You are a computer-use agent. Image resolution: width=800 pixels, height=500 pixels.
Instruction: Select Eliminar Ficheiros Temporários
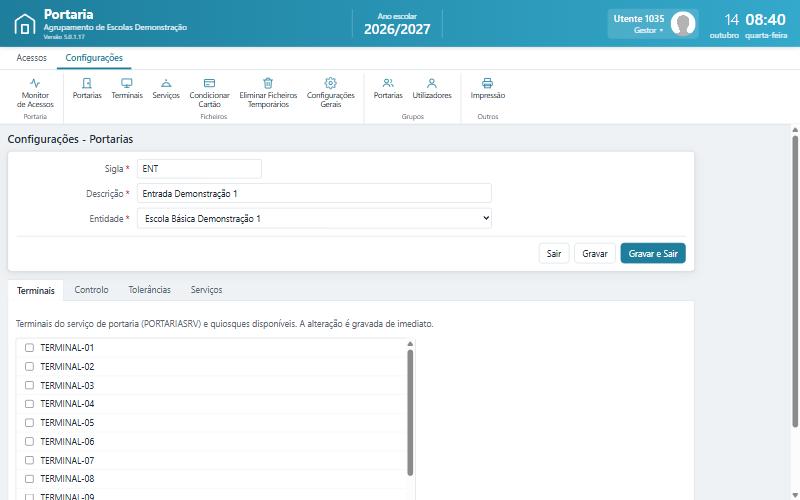click(x=268, y=93)
